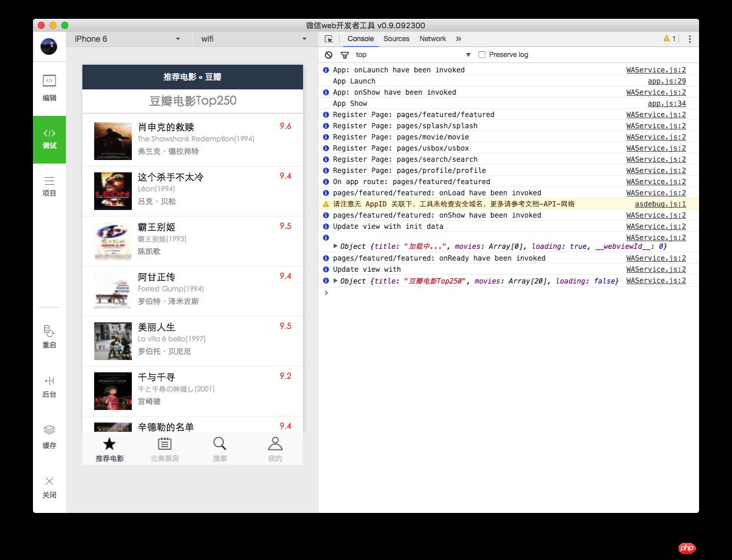The width and height of the screenshot is (732, 560).
Task: Click the 美丽人生 movie poster
Action: (x=113, y=341)
